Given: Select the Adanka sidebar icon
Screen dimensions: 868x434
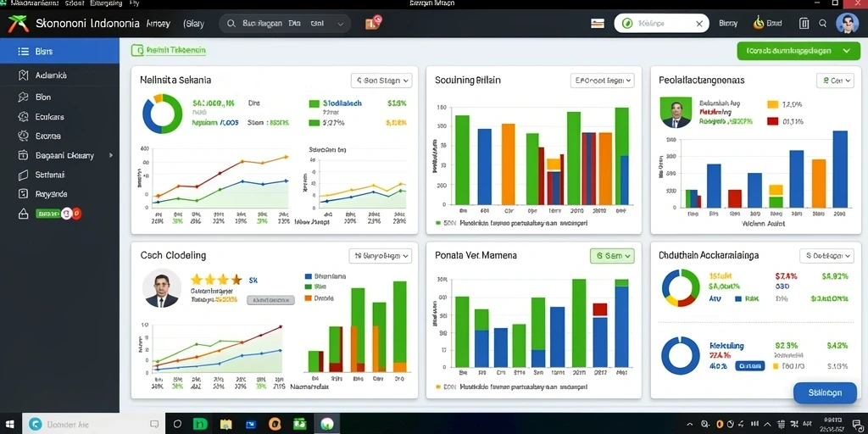Looking at the screenshot, I should click(x=23, y=75).
